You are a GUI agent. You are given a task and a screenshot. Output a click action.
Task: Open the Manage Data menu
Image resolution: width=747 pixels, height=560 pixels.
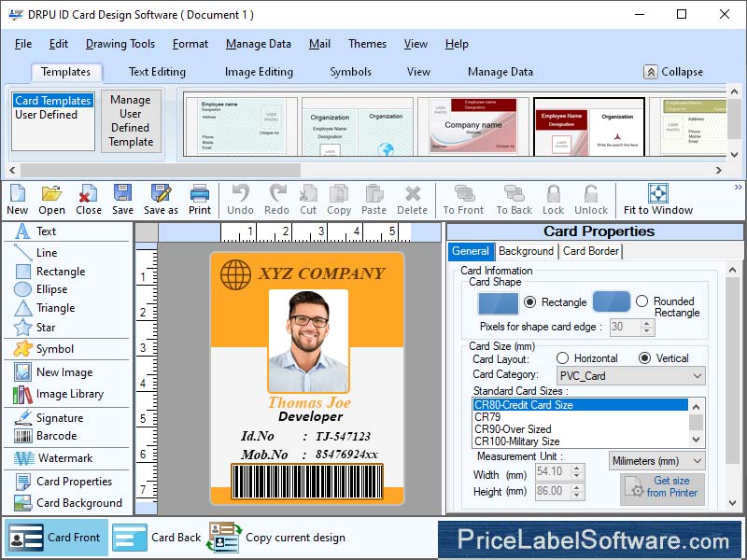[259, 44]
